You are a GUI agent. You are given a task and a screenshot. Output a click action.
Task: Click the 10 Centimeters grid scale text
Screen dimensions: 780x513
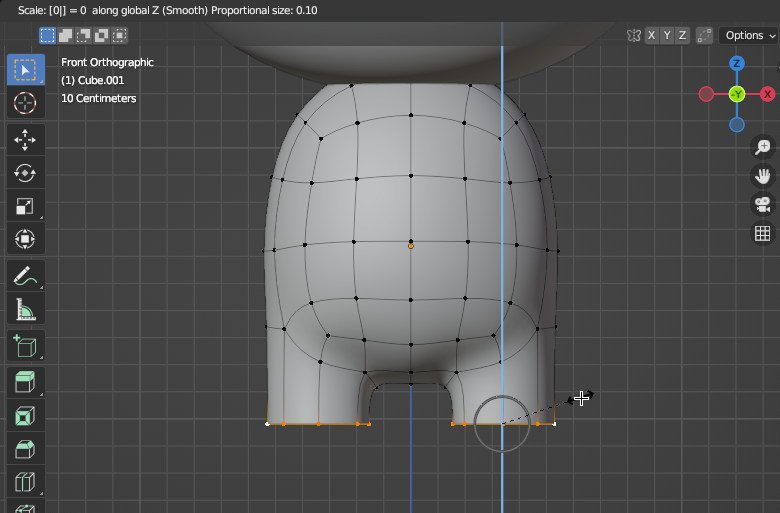(98, 99)
